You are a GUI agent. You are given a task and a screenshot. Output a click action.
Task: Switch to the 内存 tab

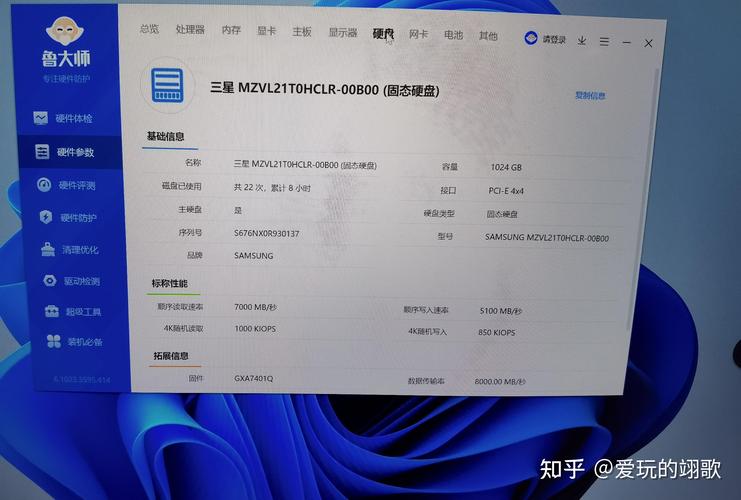pyautogui.click(x=231, y=30)
